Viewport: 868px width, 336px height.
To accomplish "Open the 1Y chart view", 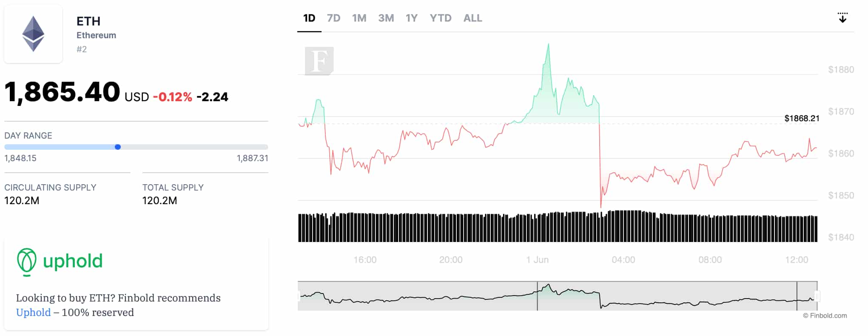I will [411, 18].
